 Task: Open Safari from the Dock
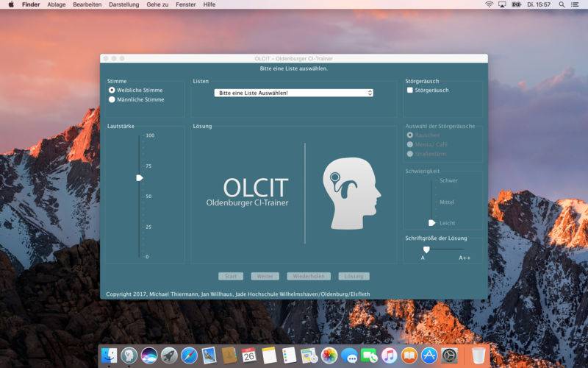(189, 355)
